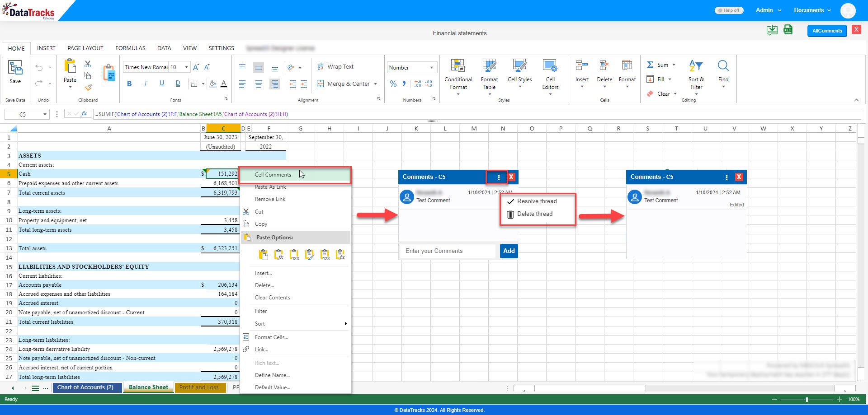Click the Redo arrow icon
This screenshot has height=415, width=868.
tap(39, 83)
